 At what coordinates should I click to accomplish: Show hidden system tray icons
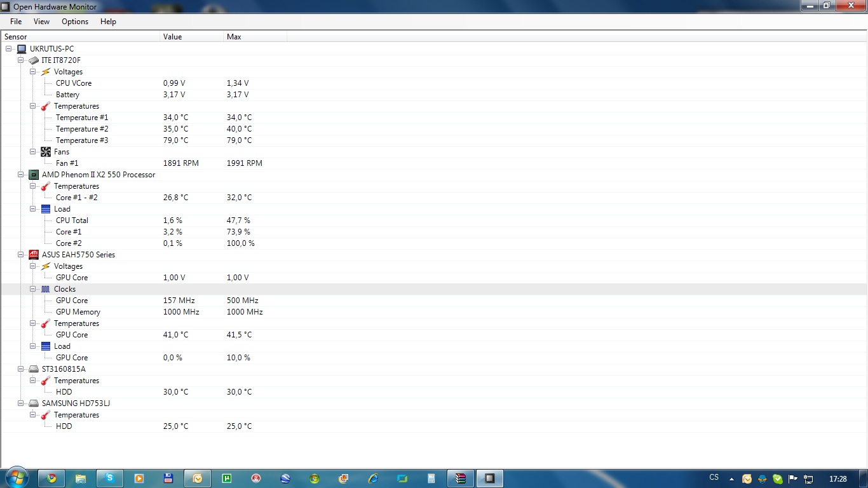tap(731, 479)
